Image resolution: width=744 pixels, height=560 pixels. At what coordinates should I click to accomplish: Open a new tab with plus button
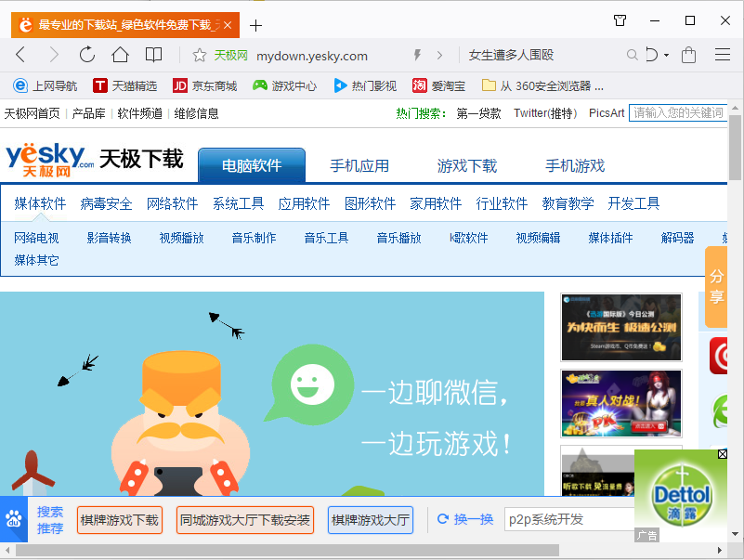(255, 26)
